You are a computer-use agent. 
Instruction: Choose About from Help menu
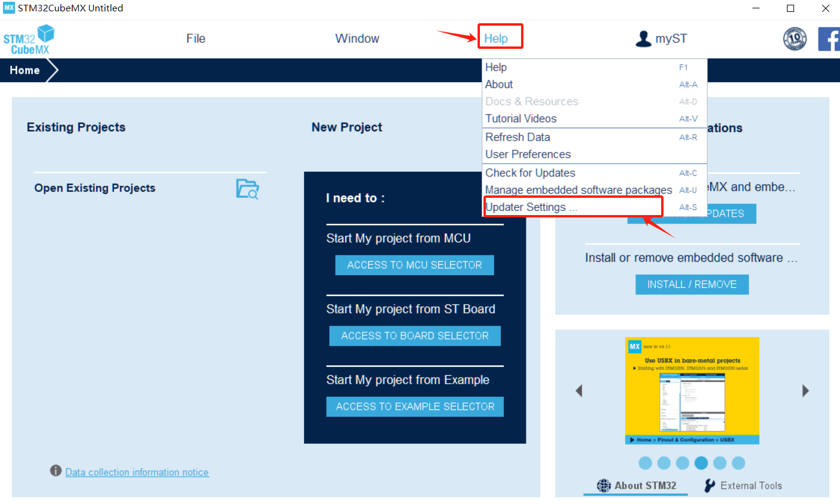594,85
